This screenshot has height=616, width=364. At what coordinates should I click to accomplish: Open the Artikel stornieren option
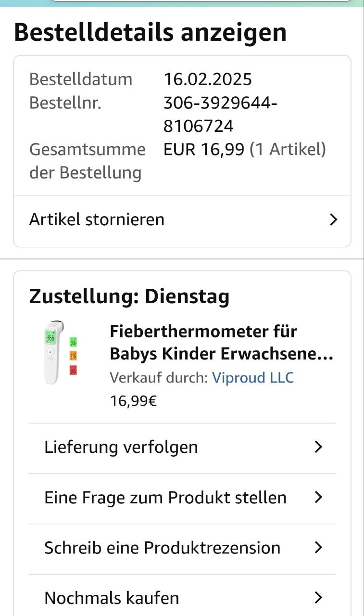[97, 219]
